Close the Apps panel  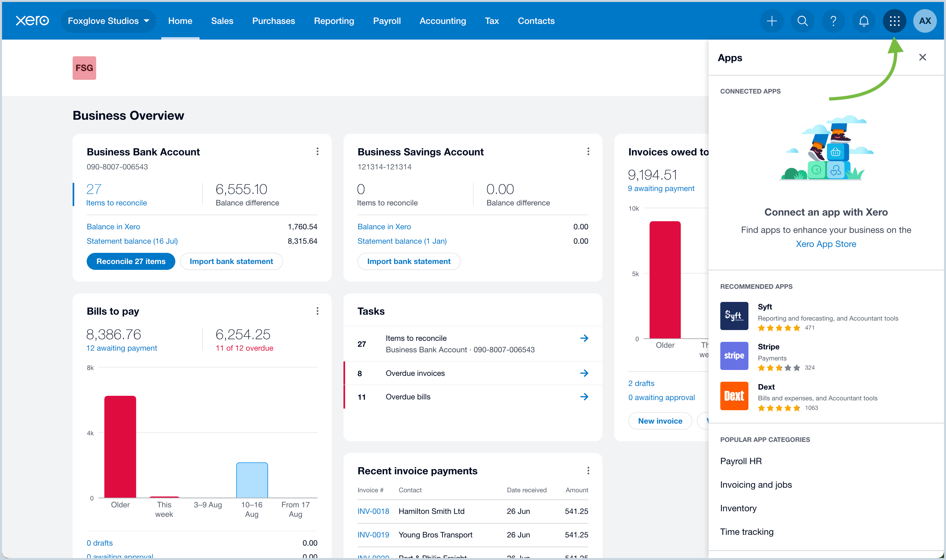(922, 57)
